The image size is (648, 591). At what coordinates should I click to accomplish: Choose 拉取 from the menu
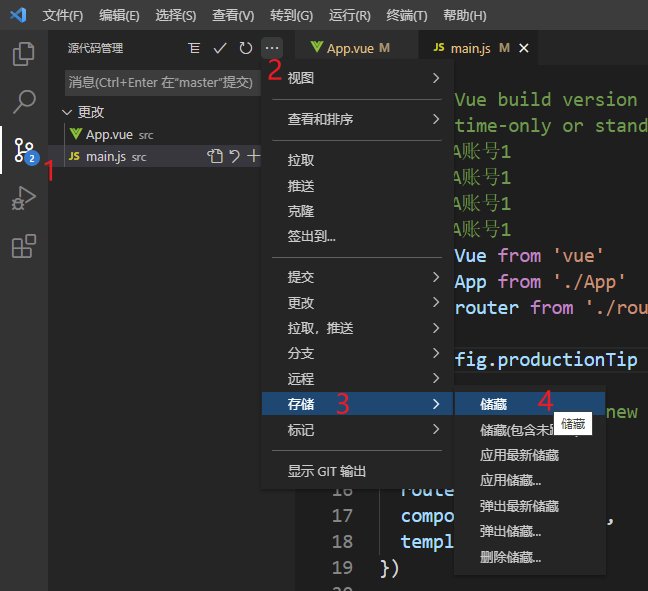357,160
